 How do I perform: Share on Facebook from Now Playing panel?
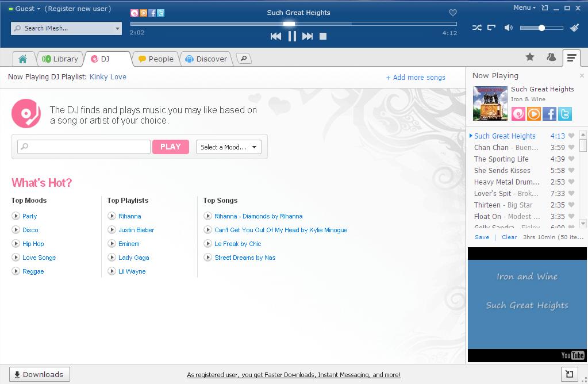point(549,114)
